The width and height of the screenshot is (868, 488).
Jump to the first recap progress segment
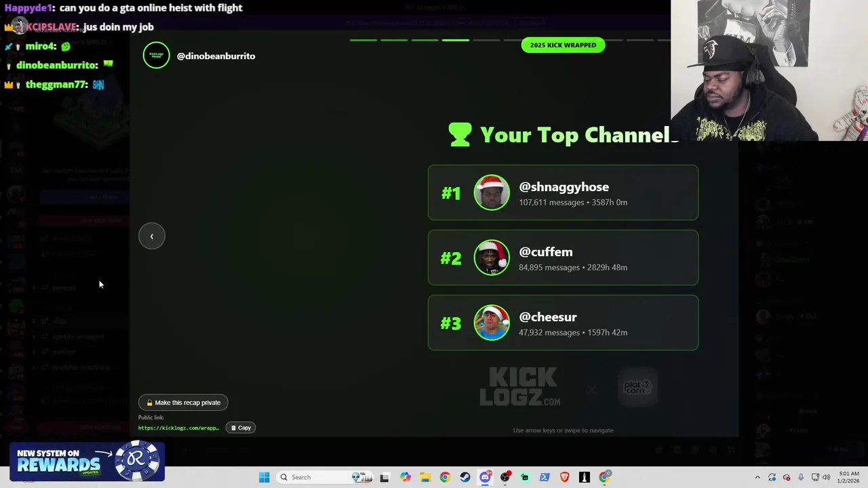pyautogui.click(x=363, y=40)
